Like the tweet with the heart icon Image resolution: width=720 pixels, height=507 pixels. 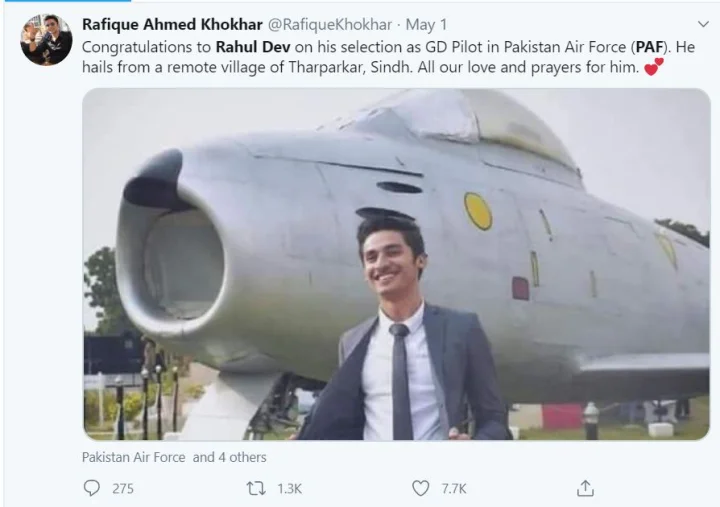421,488
